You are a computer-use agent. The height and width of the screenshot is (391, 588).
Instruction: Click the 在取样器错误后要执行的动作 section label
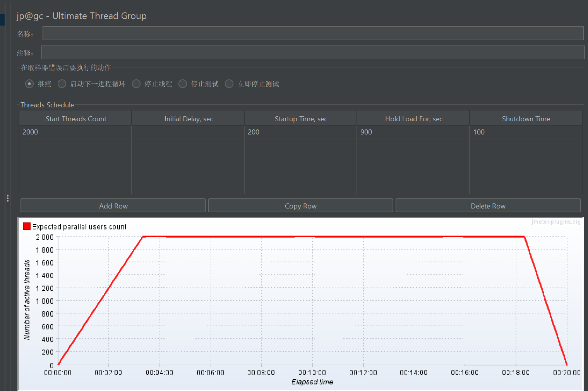point(66,68)
